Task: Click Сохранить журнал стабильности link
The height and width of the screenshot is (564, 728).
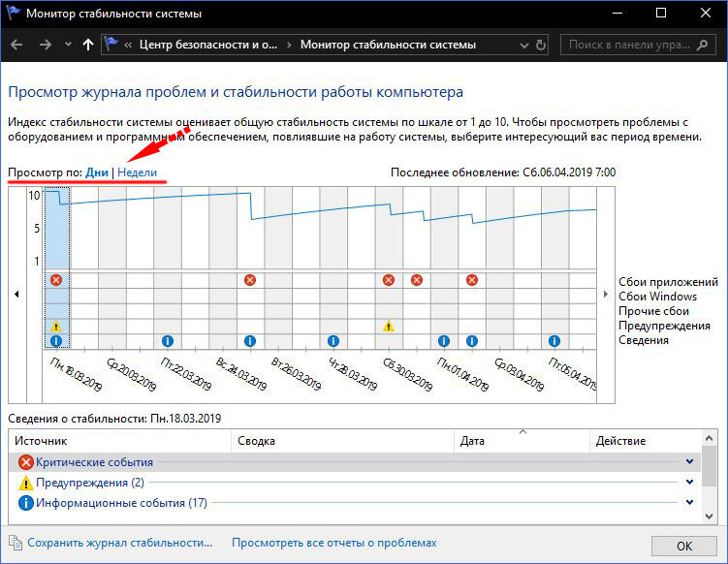Action: click(120, 543)
